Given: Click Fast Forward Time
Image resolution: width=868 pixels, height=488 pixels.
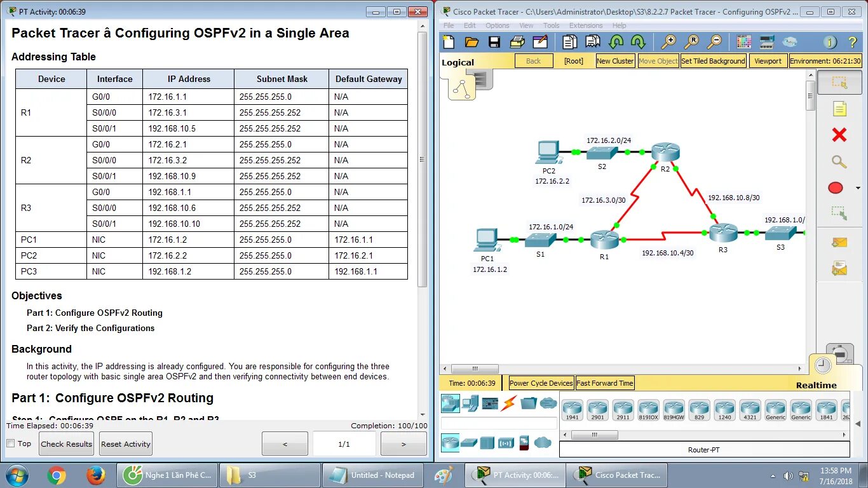Looking at the screenshot, I should 605,383.
